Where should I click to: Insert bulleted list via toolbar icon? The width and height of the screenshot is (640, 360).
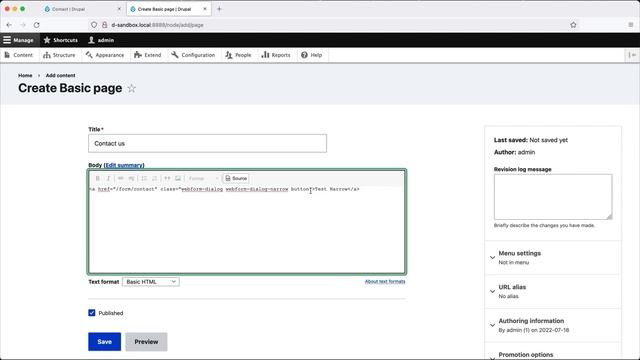click(144, 178)
